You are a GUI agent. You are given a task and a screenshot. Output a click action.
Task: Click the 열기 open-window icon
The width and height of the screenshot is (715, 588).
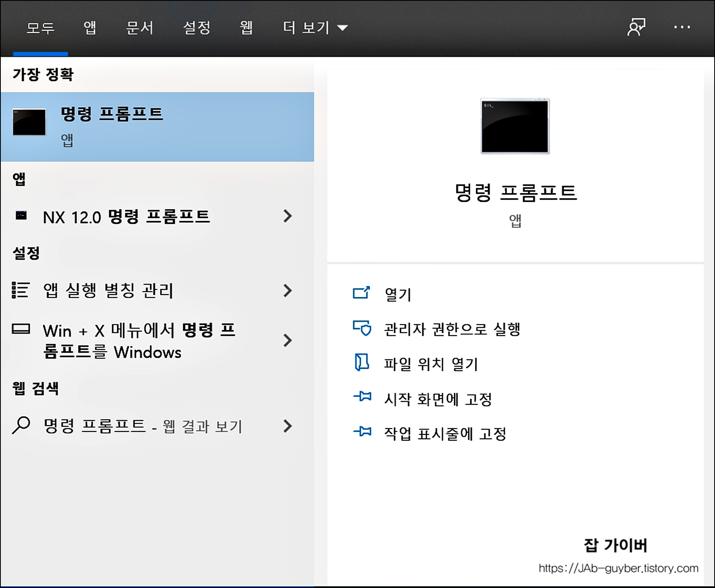(361, 293)
